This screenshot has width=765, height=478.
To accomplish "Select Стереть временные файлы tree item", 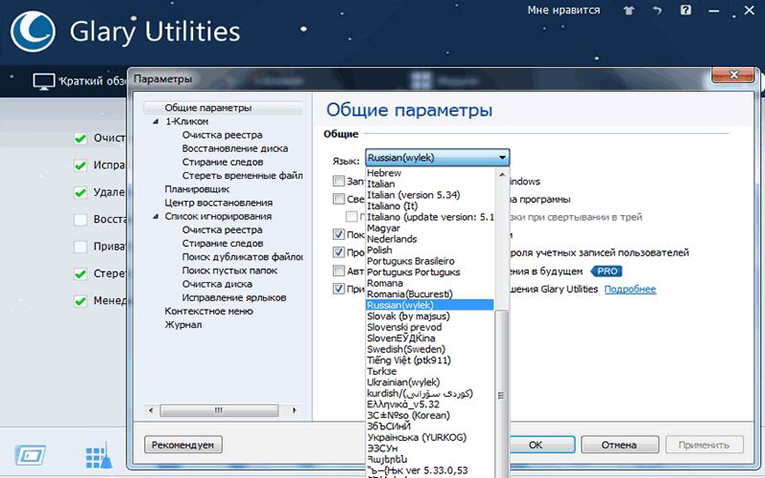I will point(242,176).
